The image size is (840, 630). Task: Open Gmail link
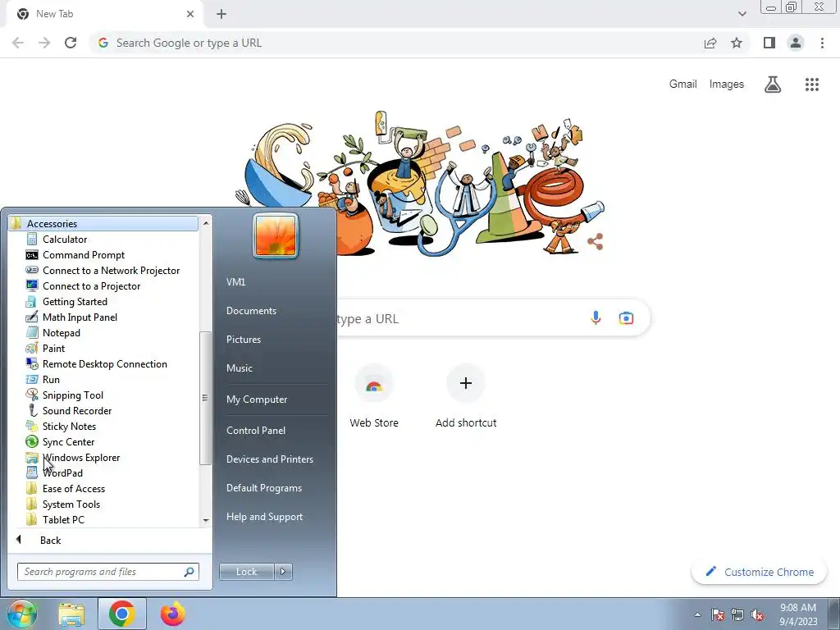682,84
